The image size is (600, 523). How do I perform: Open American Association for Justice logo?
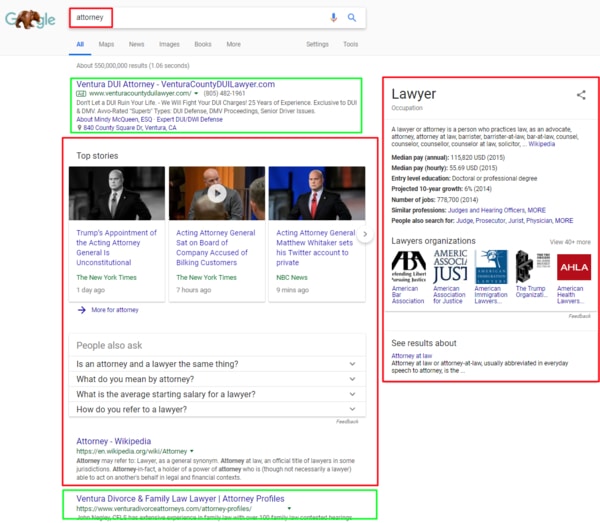click(x=450, y=267)
